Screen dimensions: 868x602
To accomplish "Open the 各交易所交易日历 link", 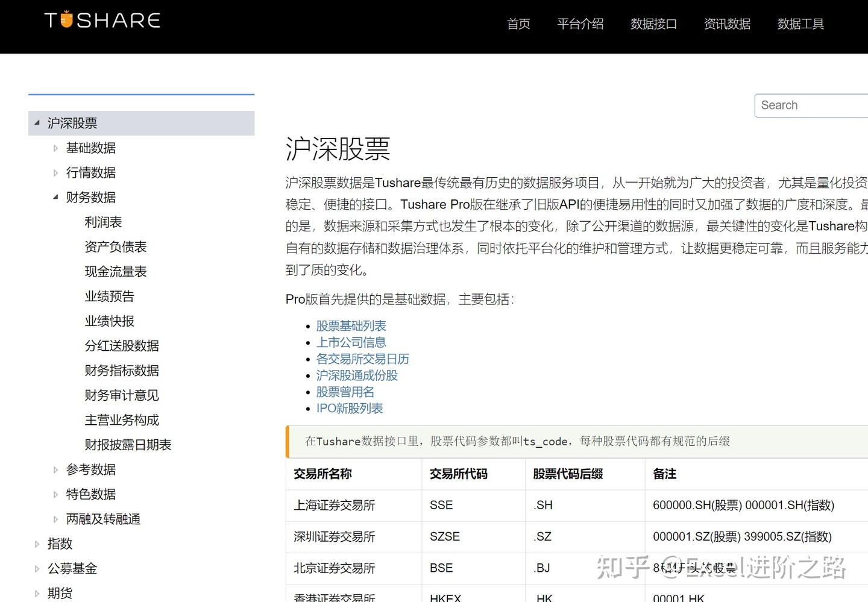I will pos(363,359).
